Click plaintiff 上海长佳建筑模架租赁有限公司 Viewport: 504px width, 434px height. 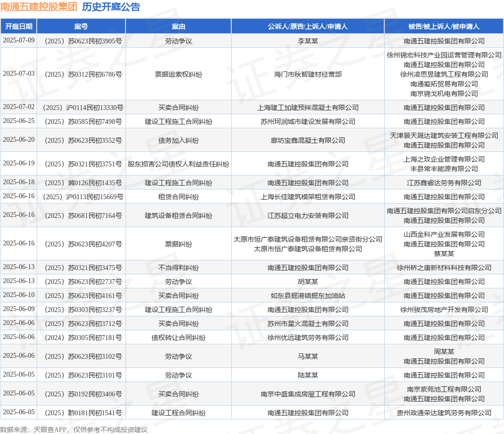[x=308, y=197]
